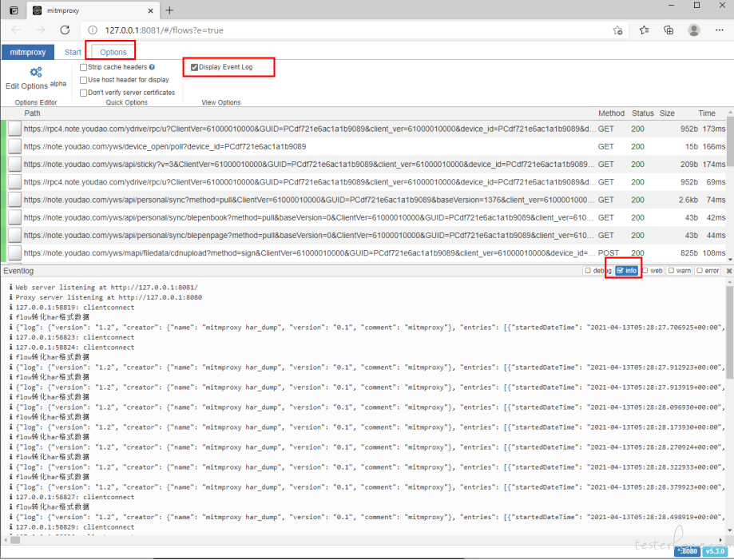734x560 pixels.
Task: Click the Eventlog panel title
Action: pyautogui.click(x=18, y=271)
